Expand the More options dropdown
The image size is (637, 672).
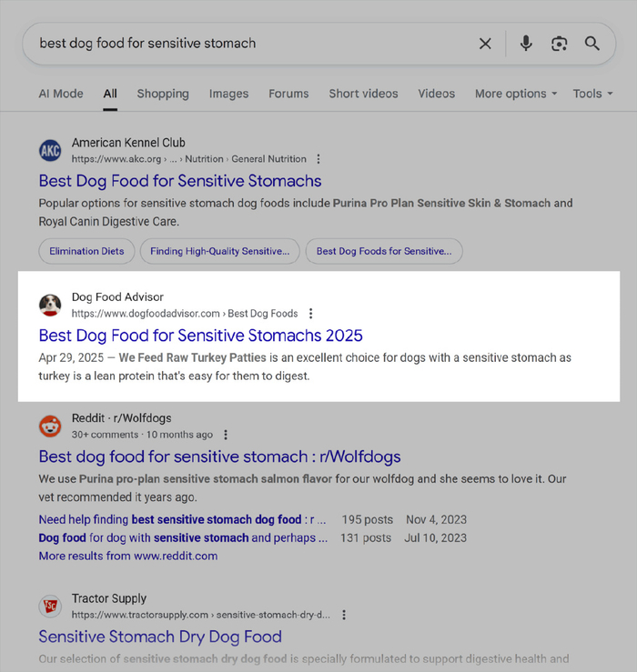516,94
